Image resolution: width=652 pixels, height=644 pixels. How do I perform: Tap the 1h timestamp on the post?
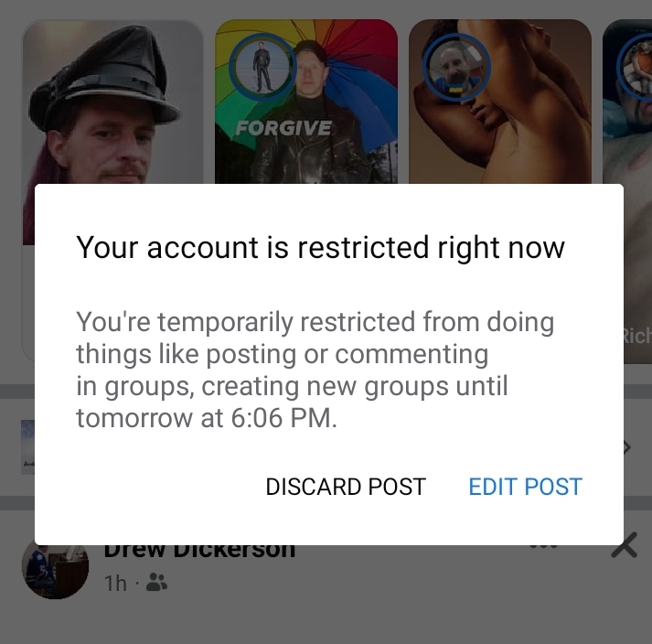pyautogui.click(x=115, y=583)
